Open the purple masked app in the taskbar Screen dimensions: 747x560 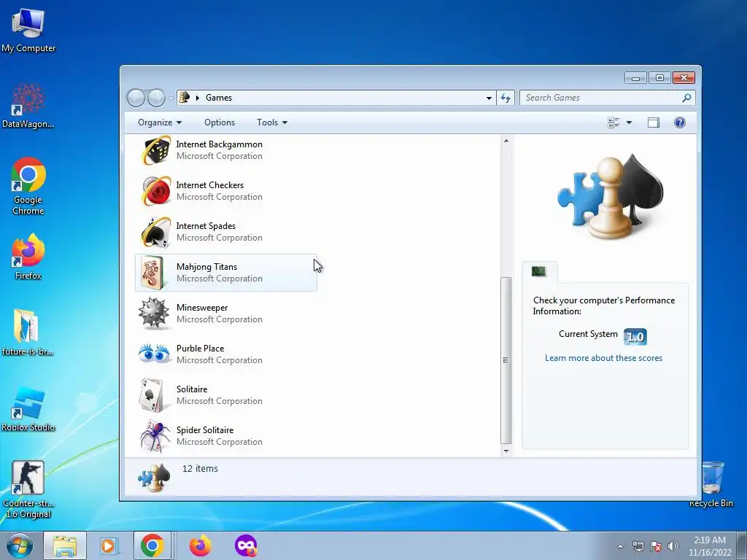[246, 545]
